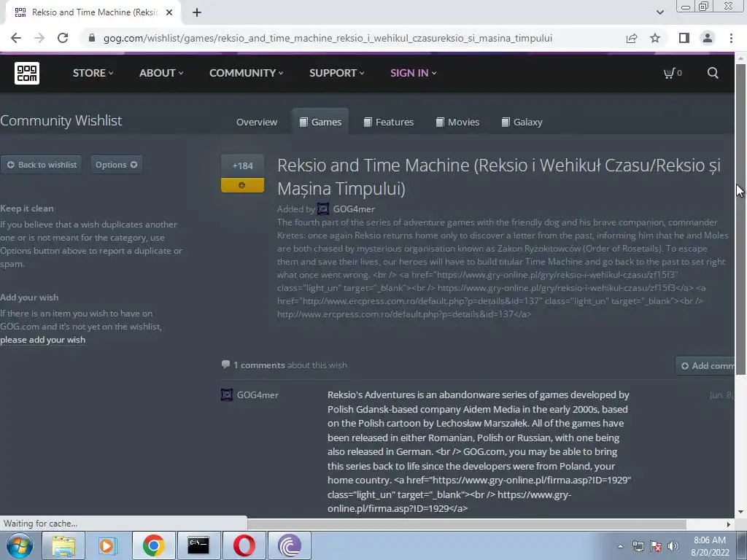Image resolution: width=747 pixels, height=560 pixels.
Task: Open the Options dropdown button
Action: (x=116, y=165)
